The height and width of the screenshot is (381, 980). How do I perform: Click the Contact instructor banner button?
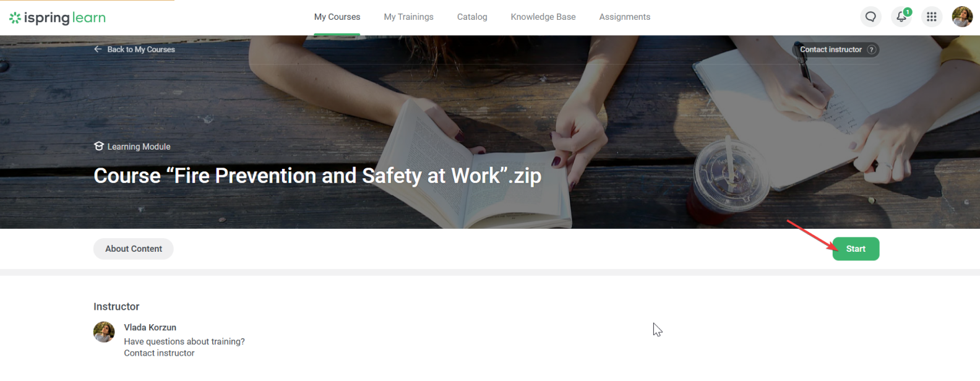pos(830,49)
